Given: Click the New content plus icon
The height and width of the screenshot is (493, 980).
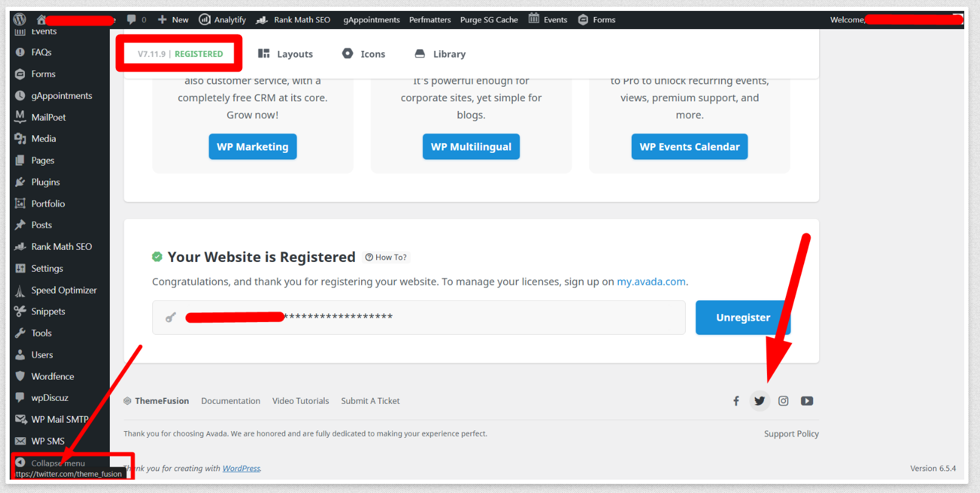Looking at the screenshot, I should 162,19.
